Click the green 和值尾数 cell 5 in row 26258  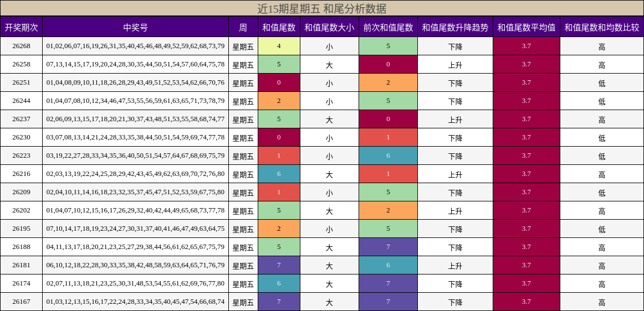[279, 64]
